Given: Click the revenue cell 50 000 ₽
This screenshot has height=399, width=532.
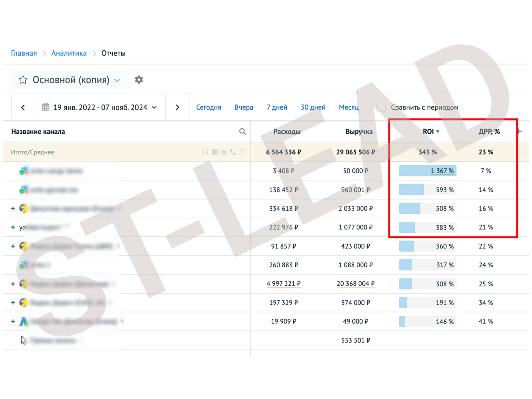Looking at the screenshot, I should pyautogui.click(x=356, y=171).
